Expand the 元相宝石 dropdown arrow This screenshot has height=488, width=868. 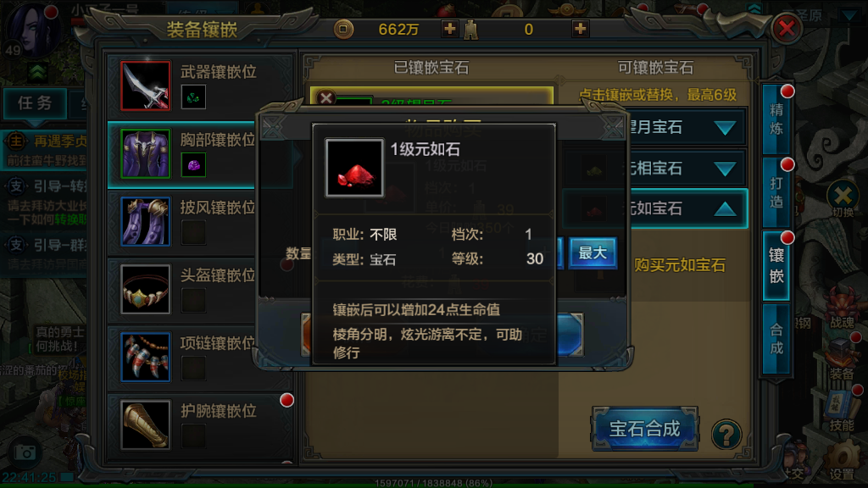(x=725, y=169)
